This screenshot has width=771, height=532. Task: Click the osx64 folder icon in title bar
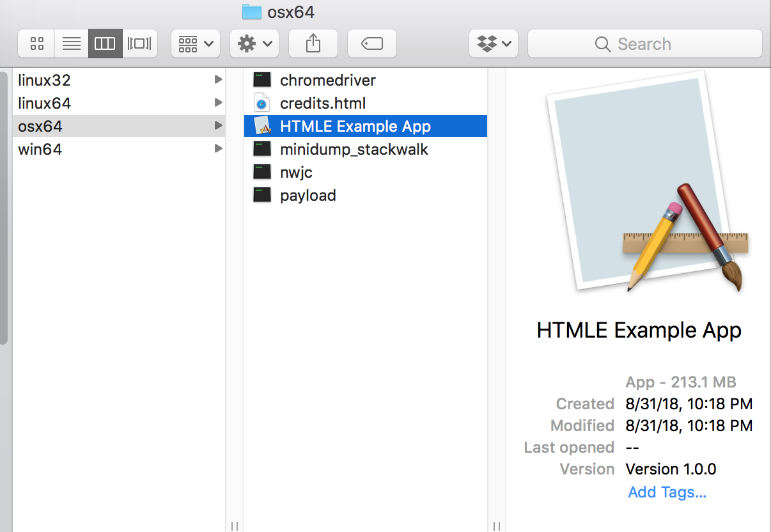252,12
